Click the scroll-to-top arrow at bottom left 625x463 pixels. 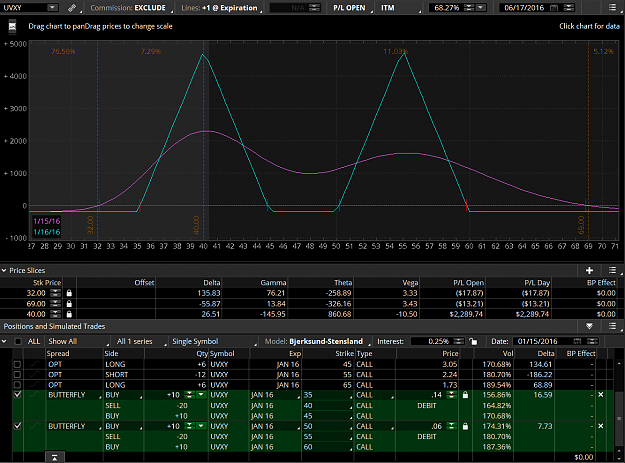[x=54, y=457]
